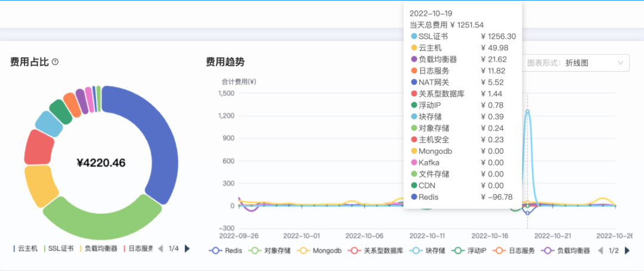Click the 云主机 ¥ 49.98 tooltip row

click(x=463, y=48)
